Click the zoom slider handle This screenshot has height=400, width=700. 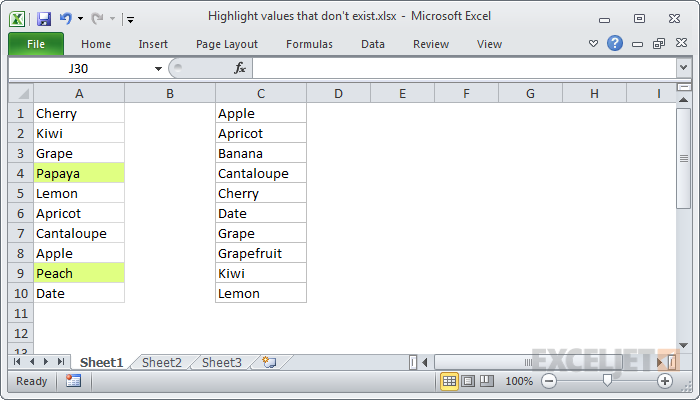tap(607, 381)
